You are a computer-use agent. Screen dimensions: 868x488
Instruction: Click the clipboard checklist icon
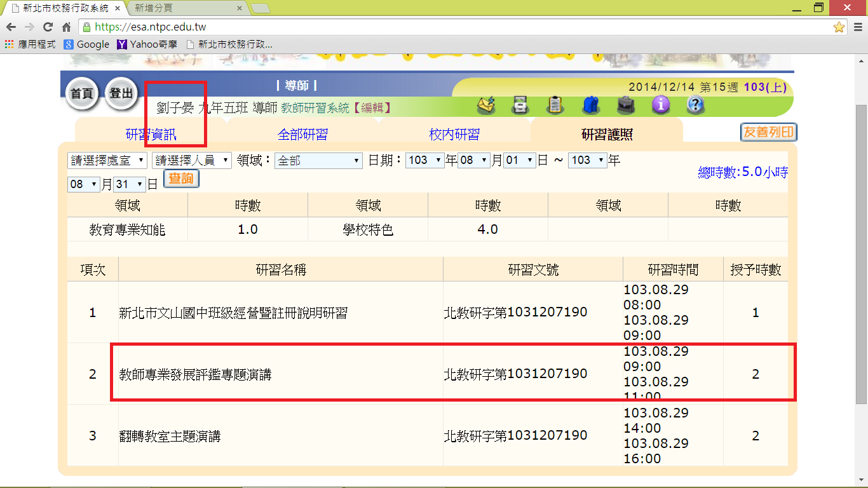(555, 105)
